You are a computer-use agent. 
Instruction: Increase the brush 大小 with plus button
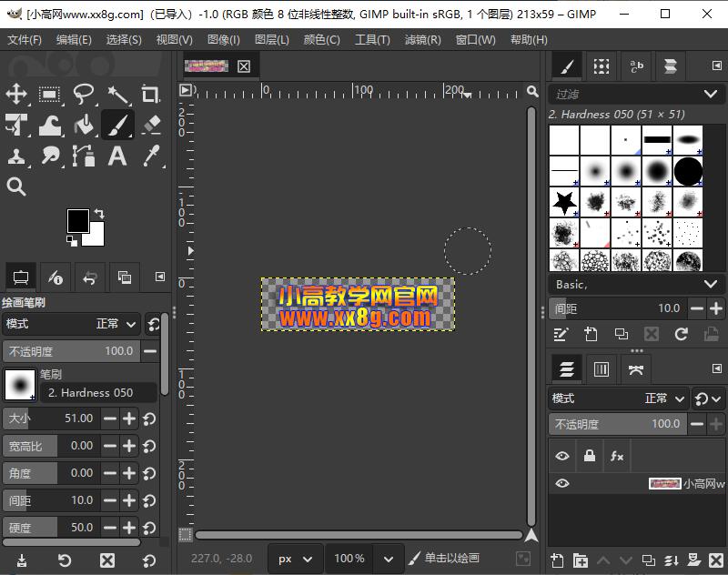(x=129, y=419)
